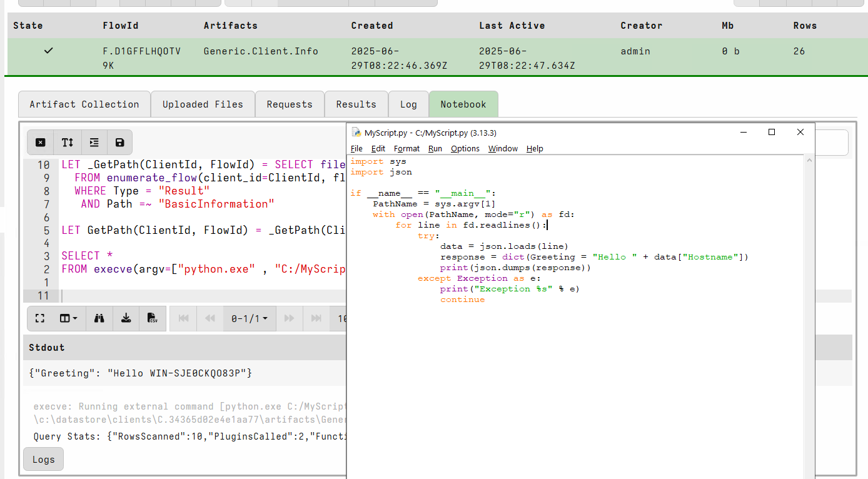
Task: Open the search filter with the binoculars icon
Action: tap(99, 318)
